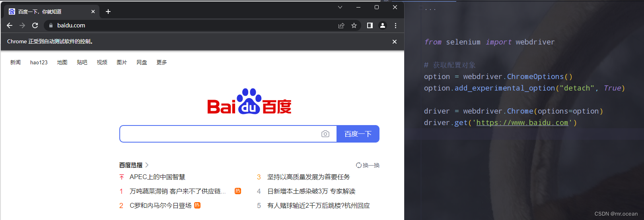Viewport: 644px width, 220px height.
Task: Click the hot badge beside 万吨蔬菜滞销
Action: click(x=238, y=191)
